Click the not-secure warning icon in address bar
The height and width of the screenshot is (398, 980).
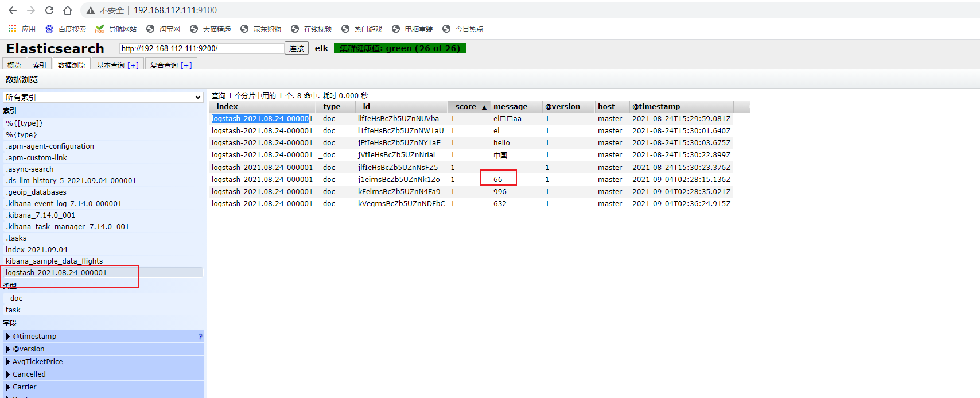[x=91, y=10]
